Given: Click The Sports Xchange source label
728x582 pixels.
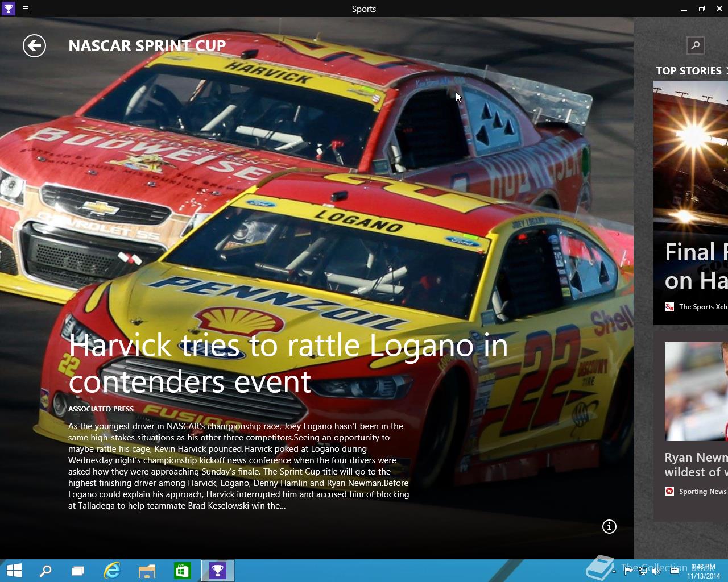Looking at the screenshot, I should pos(703,307).
